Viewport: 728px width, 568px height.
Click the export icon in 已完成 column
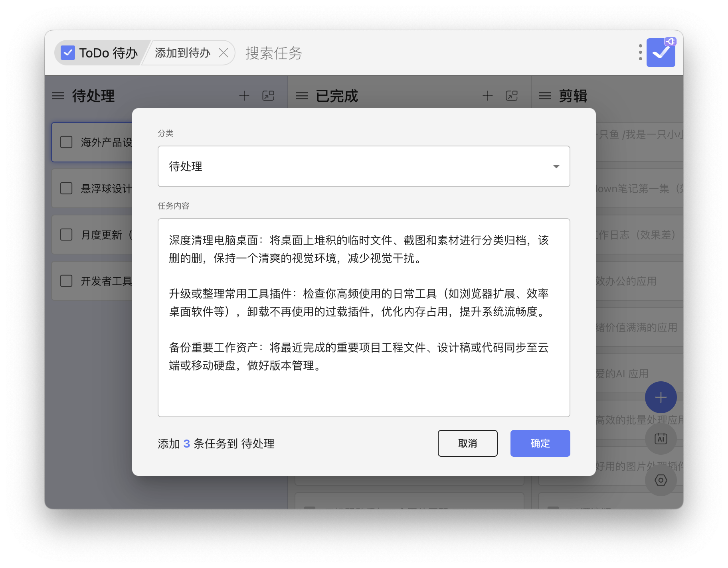tap(512, 96)
